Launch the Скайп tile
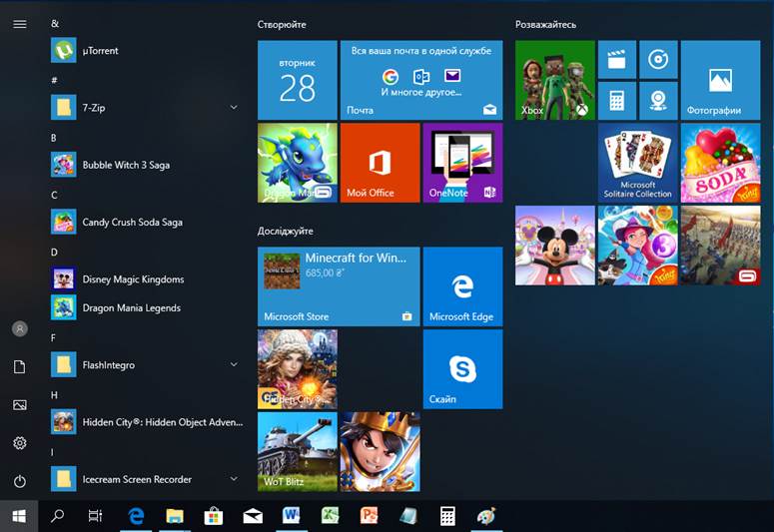 point(462,369)
